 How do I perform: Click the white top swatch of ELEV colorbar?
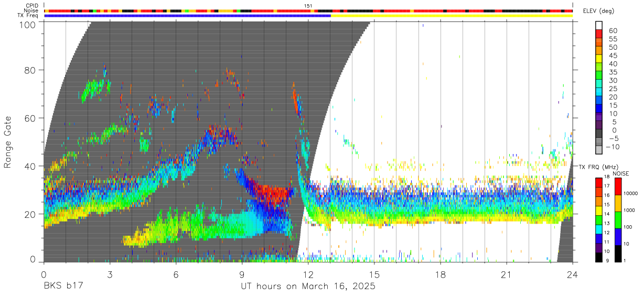tap(598, 25)
